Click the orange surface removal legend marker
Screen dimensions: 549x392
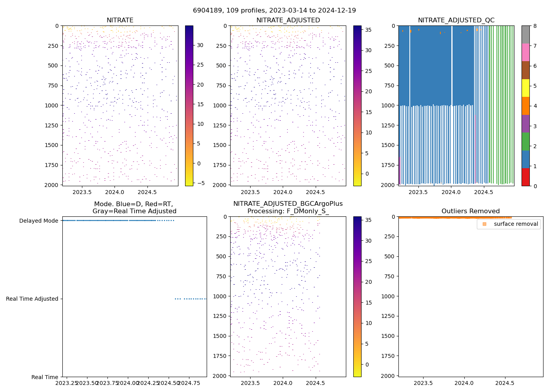pyautogui.click(x=484, y=224)
